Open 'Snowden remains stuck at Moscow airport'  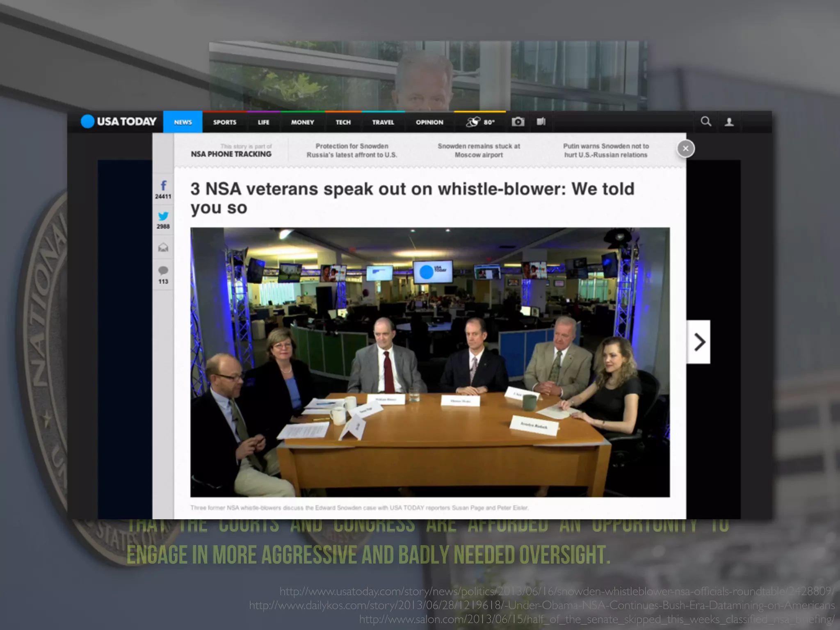(479, 151)
